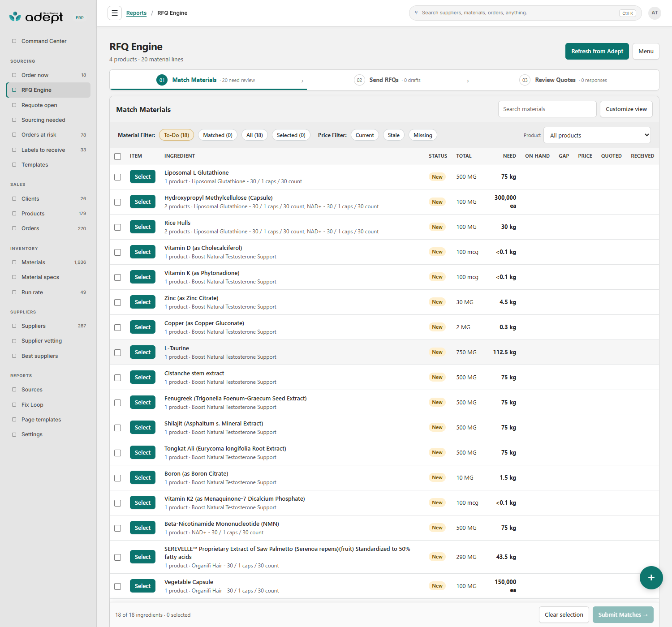
Task: Switch to the Send RFQs step
Action: coord(388,80)
